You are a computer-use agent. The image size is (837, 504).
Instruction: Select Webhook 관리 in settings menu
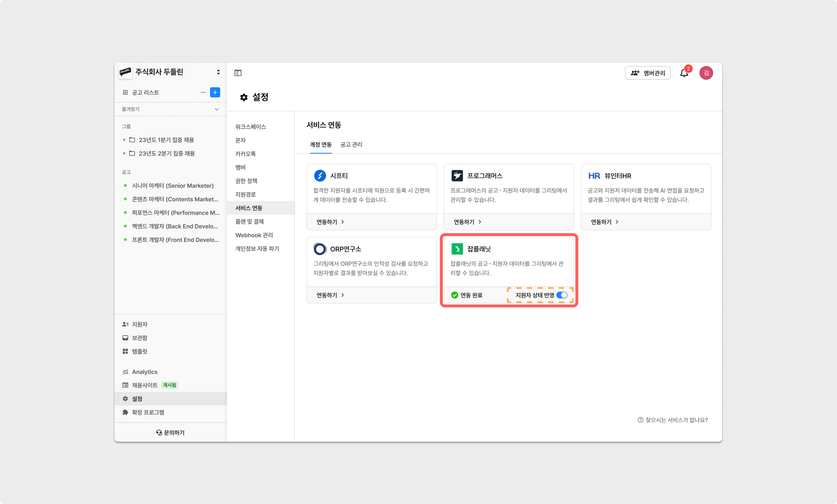tap(254, 235)
